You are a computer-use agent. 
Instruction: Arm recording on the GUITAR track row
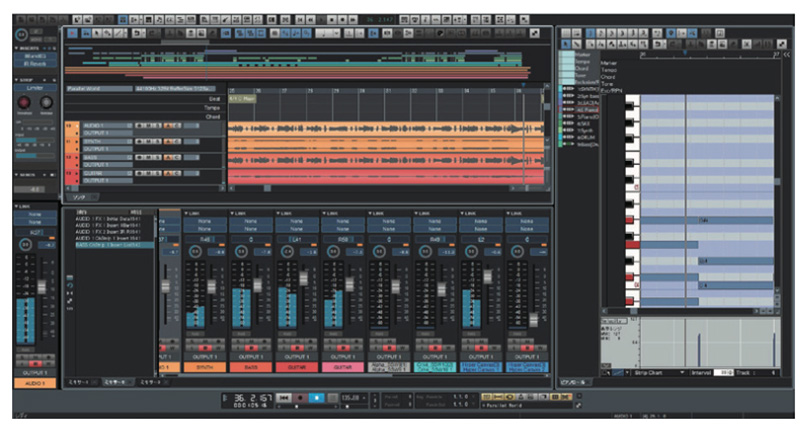click(x=139, y=173)
